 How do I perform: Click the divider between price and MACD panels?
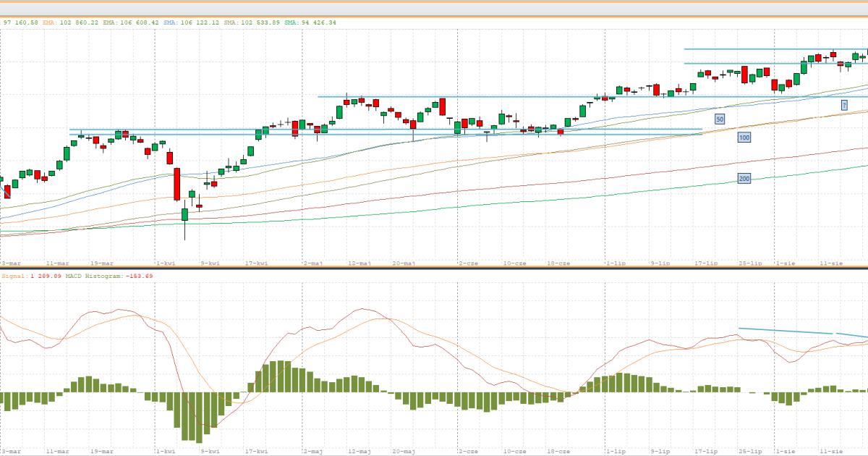[x=434, y=269]
